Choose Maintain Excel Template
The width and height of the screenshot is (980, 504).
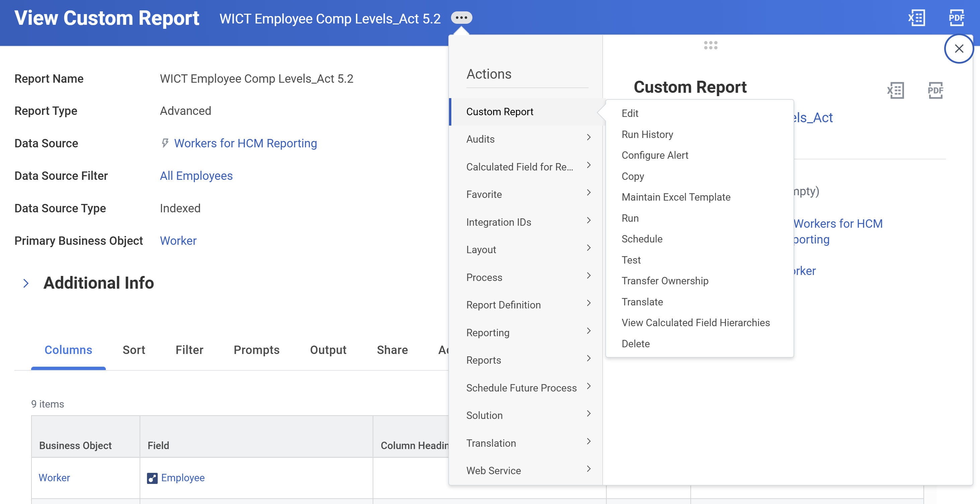pos(676,197)
